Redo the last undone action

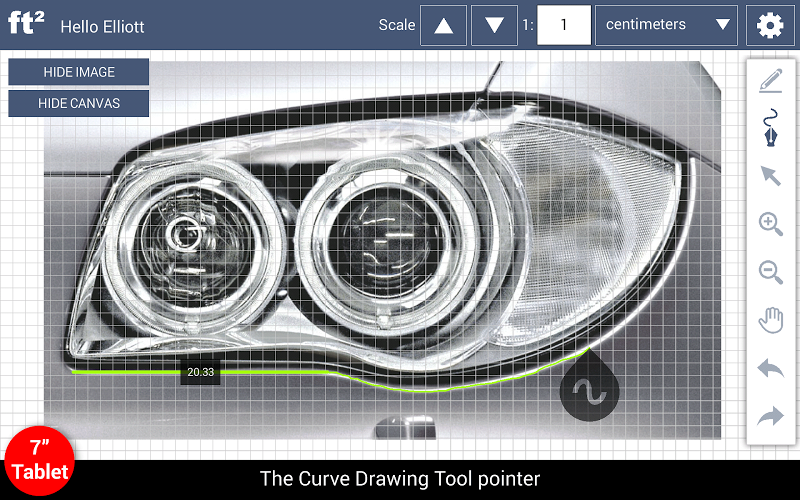pos(770,416)
